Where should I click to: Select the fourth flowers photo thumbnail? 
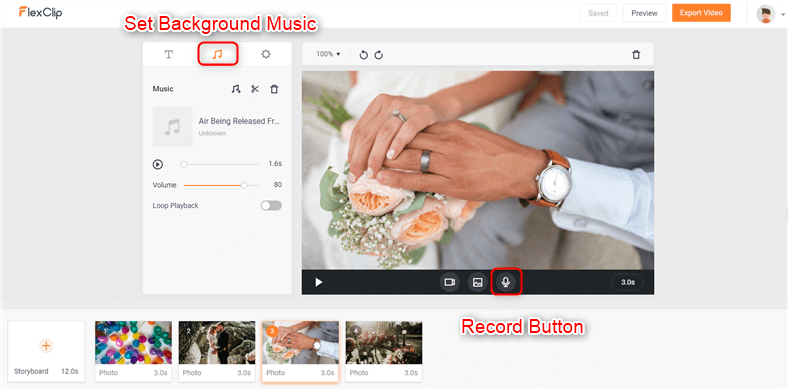point(384,343)
